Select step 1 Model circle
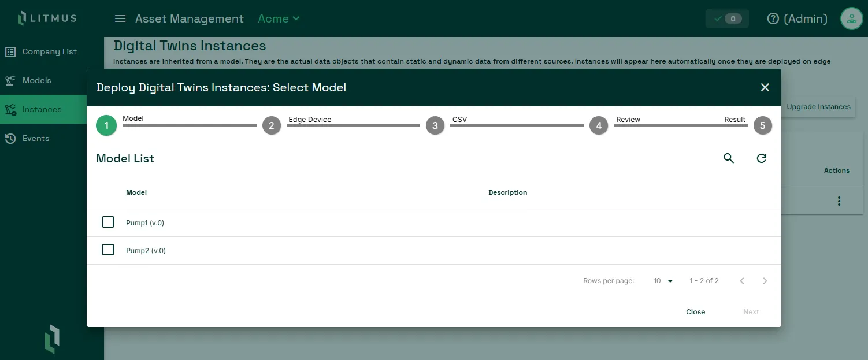This screenshot has width=868, height=360. (x=106, y=125)
